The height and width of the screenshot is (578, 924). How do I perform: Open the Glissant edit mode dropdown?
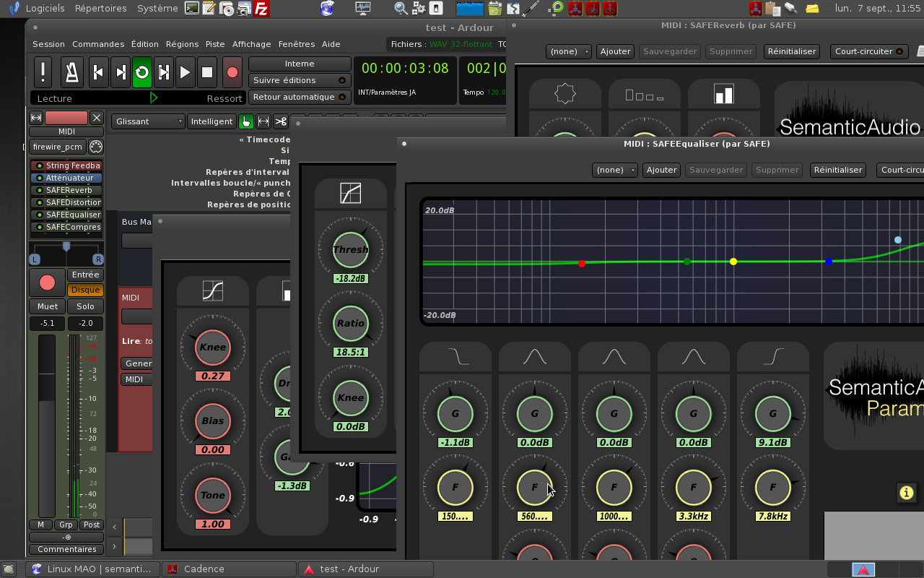point(149,121)
